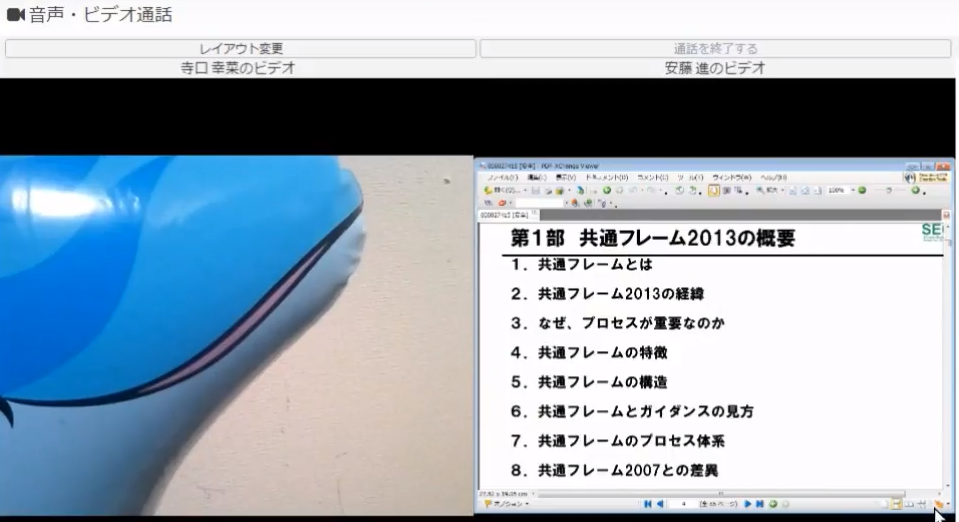Image resolution: width=959 pixels, height=522 pixels.
Task: Jump to last page of the PDF
Action: coord(759,504)
